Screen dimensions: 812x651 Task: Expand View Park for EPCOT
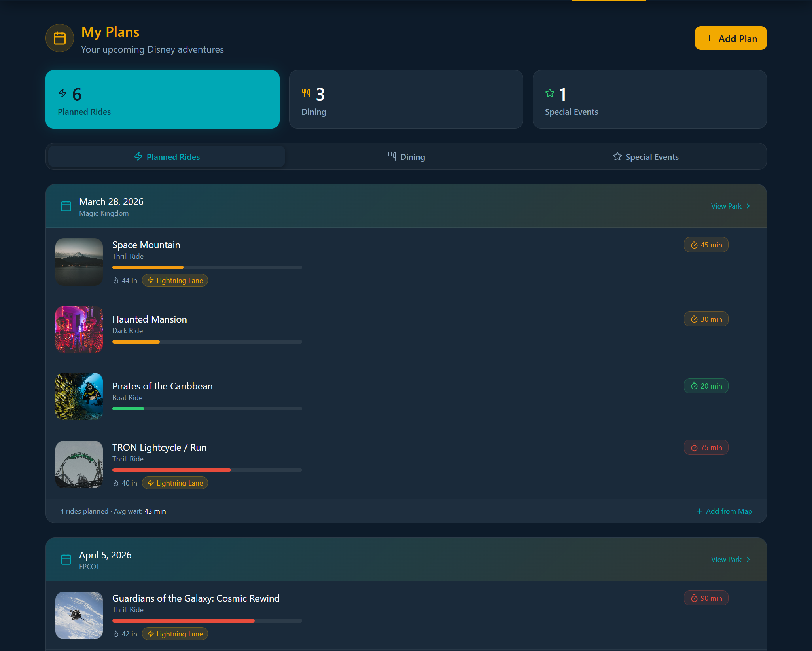(x=726, y=559)
